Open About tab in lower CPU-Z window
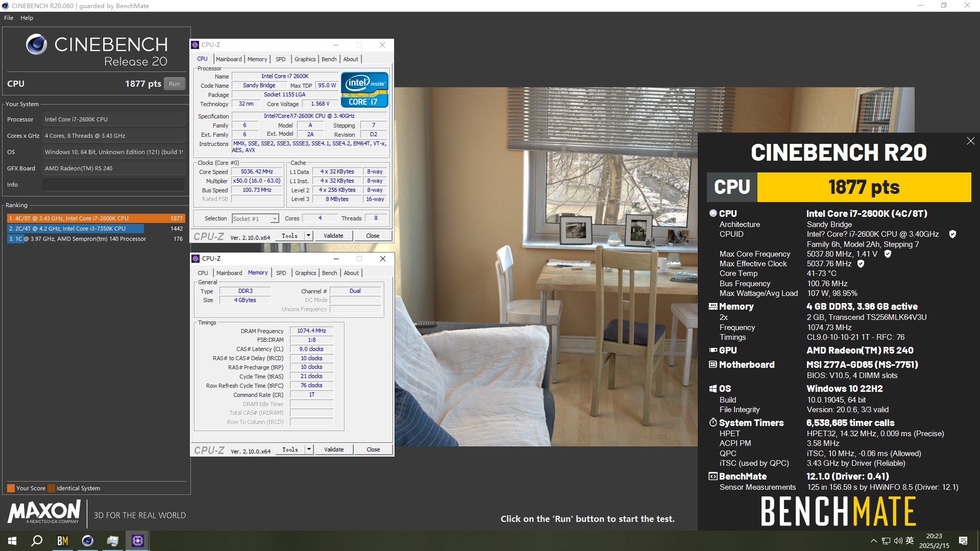The width and height of the screenshot is (980, 551). [351, 273]
